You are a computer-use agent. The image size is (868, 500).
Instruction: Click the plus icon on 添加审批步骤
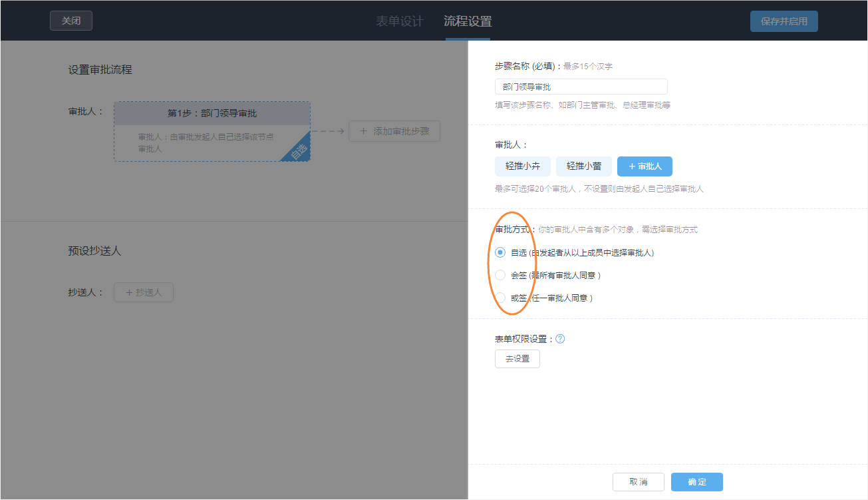[x=364, y=130]
